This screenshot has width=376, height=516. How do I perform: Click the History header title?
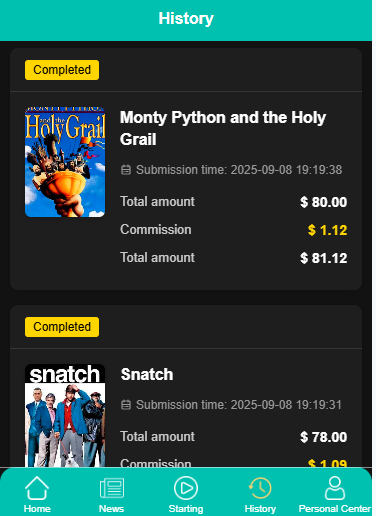click(186, 19)
